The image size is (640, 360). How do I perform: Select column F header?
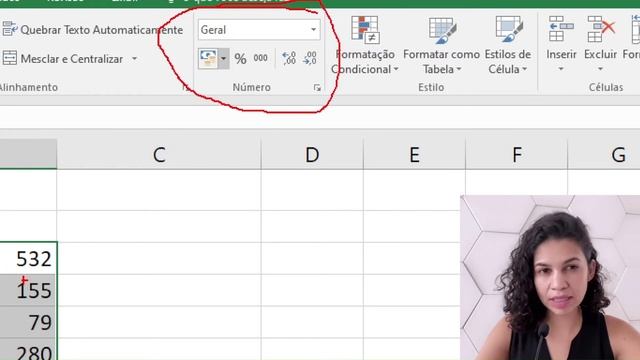[516, 154]
